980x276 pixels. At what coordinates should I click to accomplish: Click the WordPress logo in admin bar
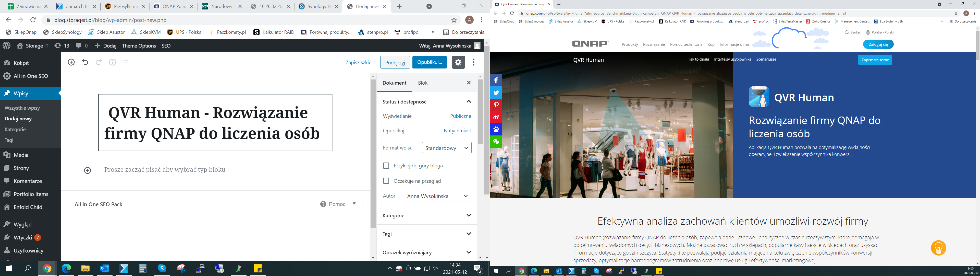6,46
